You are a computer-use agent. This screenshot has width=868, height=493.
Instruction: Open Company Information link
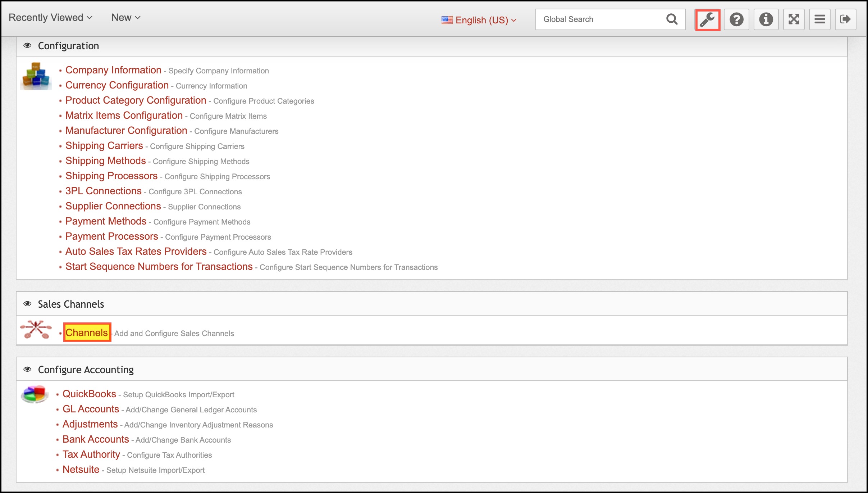113,70
